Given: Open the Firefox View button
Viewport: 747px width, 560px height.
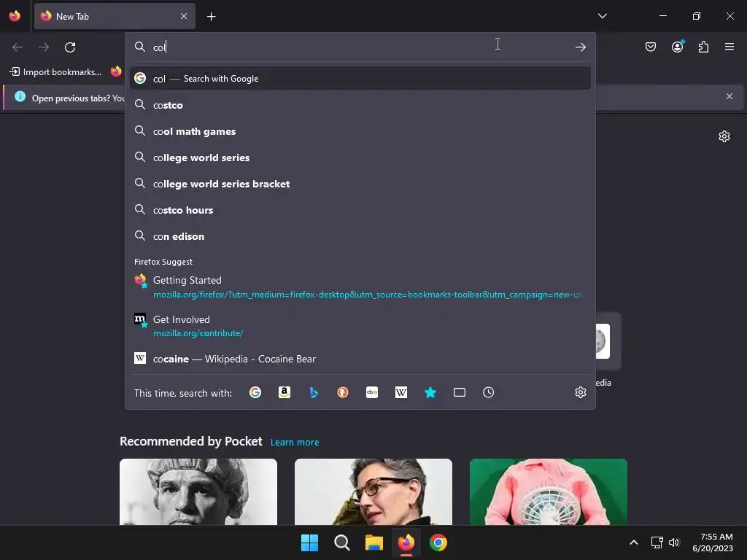Looking at the screenshot, I should (x=15, y=16).
